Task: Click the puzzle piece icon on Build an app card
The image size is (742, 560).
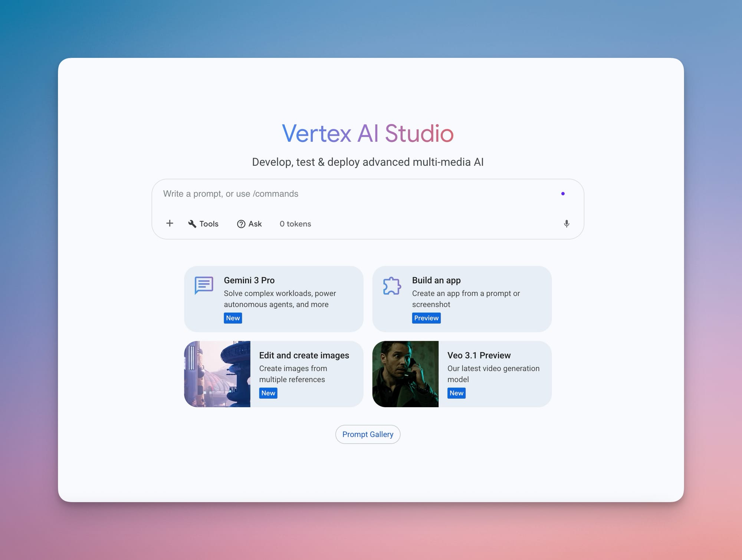Action: pos(391,286)
